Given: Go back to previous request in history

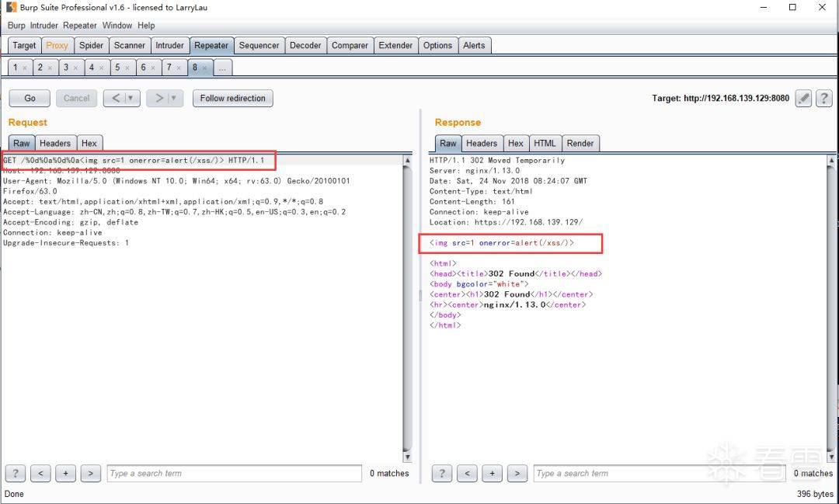Looking at the screenshot, I should 115,99.
